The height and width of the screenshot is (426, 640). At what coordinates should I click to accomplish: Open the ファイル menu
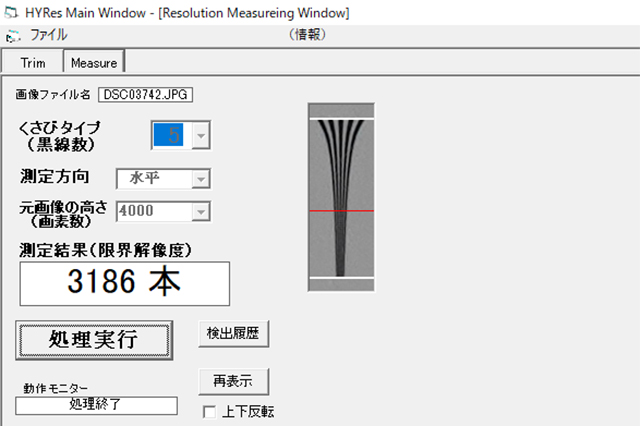pos(48,35)
